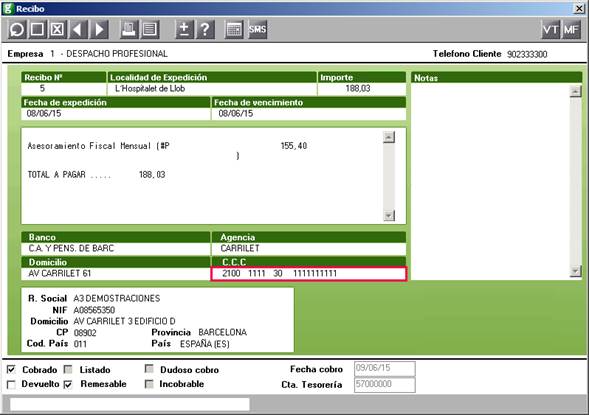Print the receipt using the printer icon
Image resolution: width=589 pixels, height=415 pixels.
click(x=129, y=29)
